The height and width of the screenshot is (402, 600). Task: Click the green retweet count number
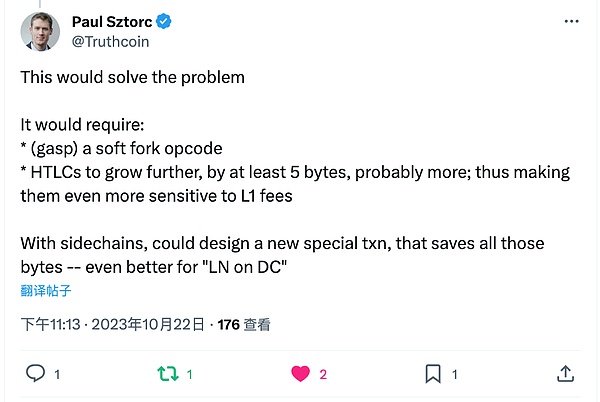pyautogui.click(x=190, y=375)
